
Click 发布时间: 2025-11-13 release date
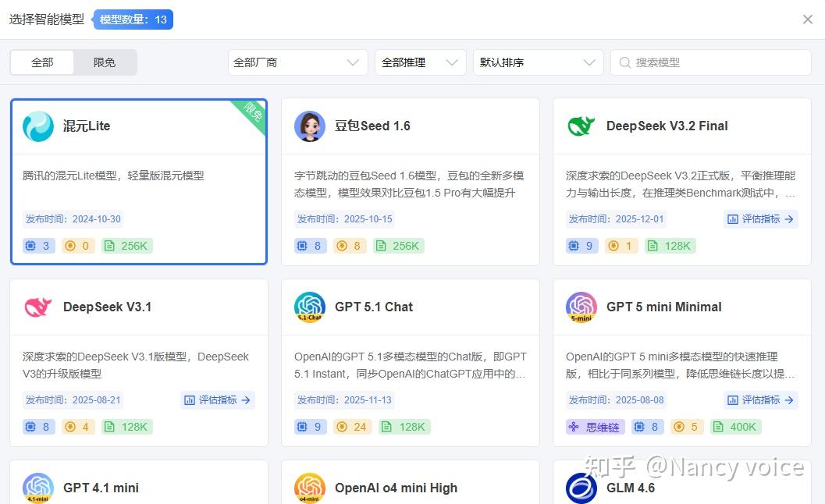[345, 399]
